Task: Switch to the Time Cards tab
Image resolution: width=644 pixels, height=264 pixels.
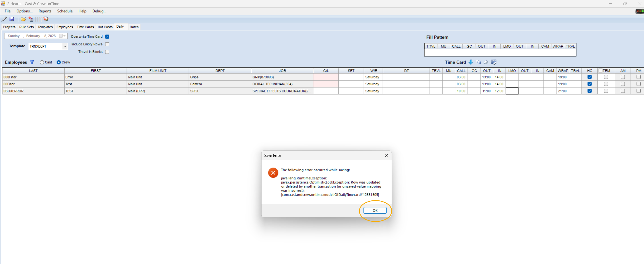Action: click(85, 27)
